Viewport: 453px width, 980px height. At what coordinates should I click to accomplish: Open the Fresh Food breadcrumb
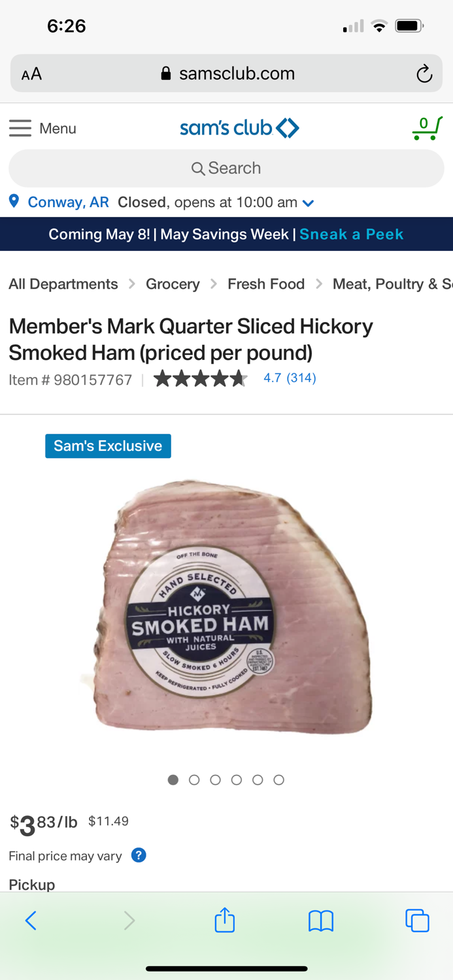[266, 284]
